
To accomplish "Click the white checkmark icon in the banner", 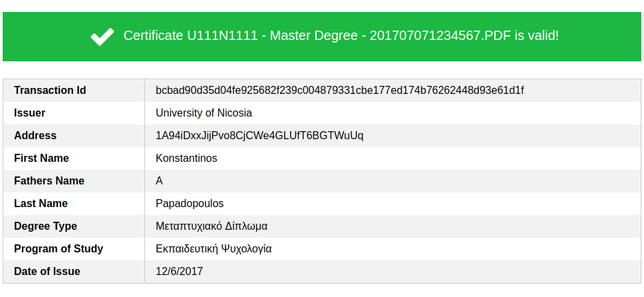I will pos(102,37).
